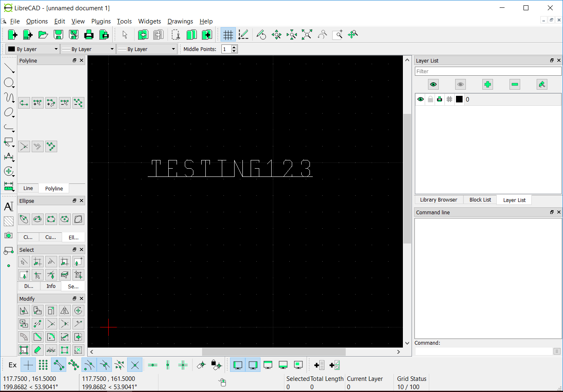Click the black color swatch of layer 0

pos(459,99)
